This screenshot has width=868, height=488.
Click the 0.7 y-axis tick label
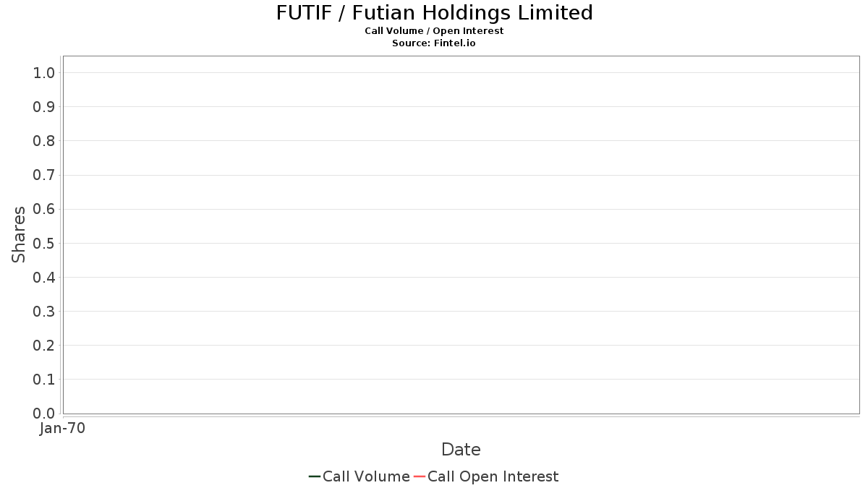coord(44,175)
